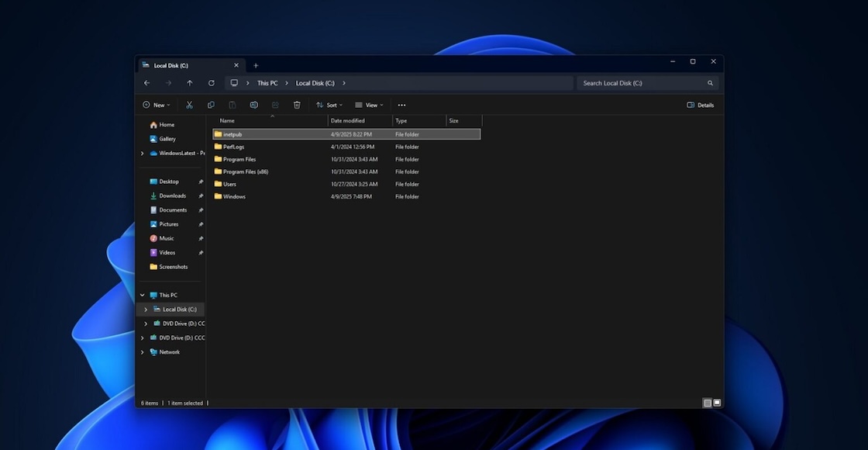The height and width of the screenshot is (450, 868).
Task: Click the Rename icon in toolbar
Action: click(253, 105)
